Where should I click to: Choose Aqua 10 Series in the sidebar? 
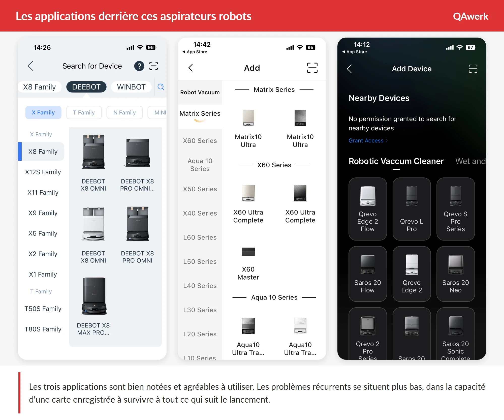click(200, 165)
